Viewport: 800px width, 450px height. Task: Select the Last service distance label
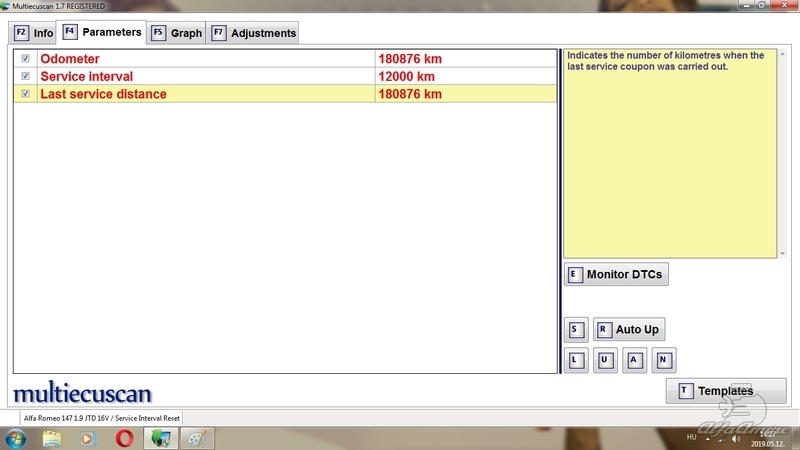coord(104,94)
